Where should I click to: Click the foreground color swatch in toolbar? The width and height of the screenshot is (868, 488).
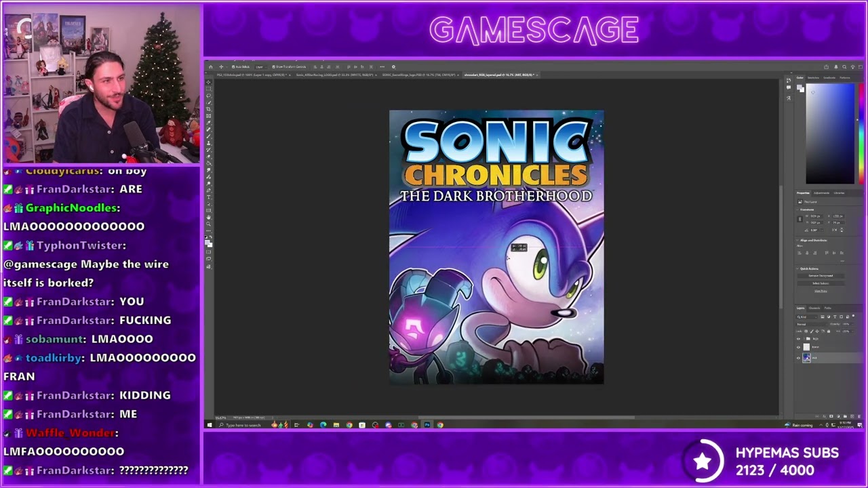(207, 242)
